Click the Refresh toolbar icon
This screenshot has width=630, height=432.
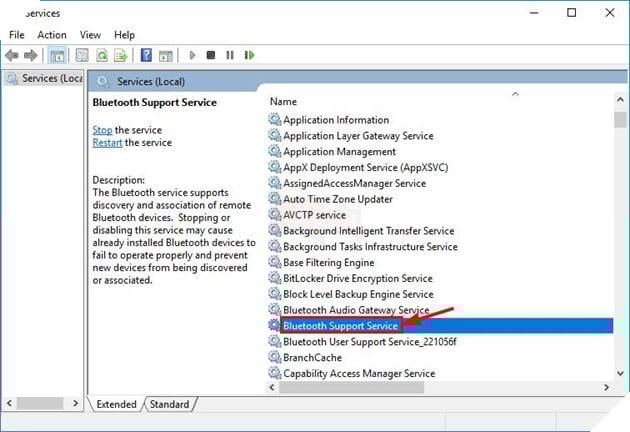[x=101, y=55]
